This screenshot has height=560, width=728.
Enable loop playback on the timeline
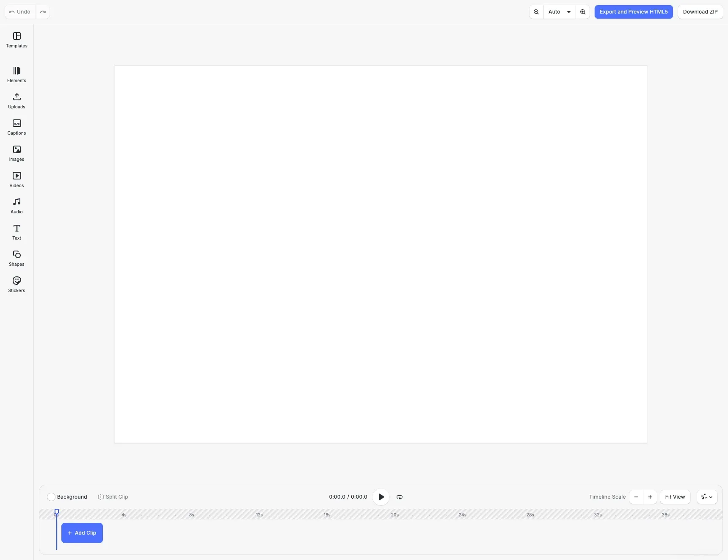point(399,497)
